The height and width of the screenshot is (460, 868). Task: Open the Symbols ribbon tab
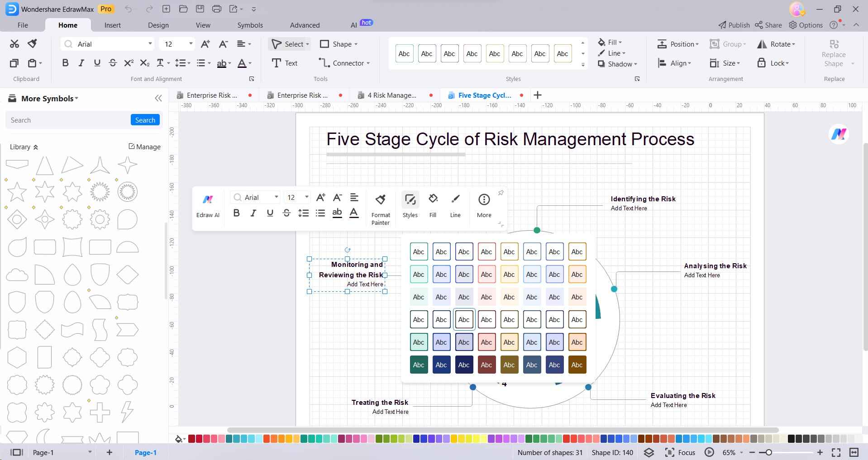point(250,25)
